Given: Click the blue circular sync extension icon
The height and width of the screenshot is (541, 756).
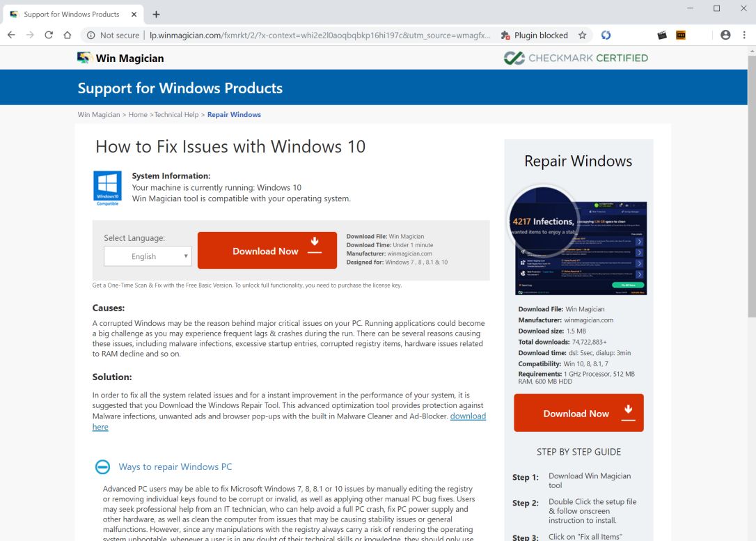Looking at the screenshot, I should click(x=606, y=36).
